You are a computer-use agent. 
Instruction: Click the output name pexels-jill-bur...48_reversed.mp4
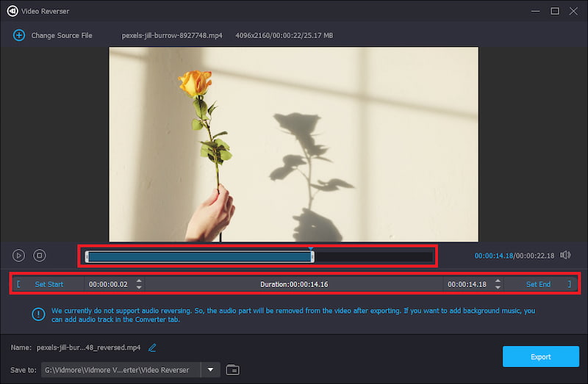tap(88, 348)
